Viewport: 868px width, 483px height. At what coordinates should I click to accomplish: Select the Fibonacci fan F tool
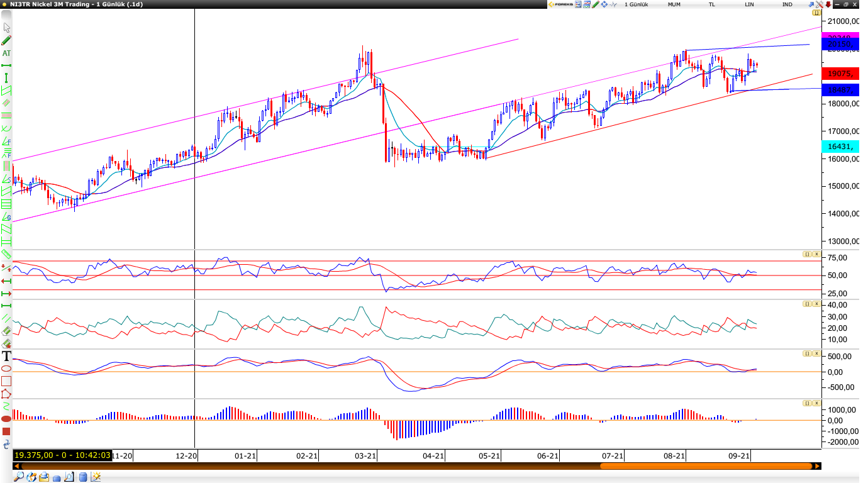tap(7, 140)
